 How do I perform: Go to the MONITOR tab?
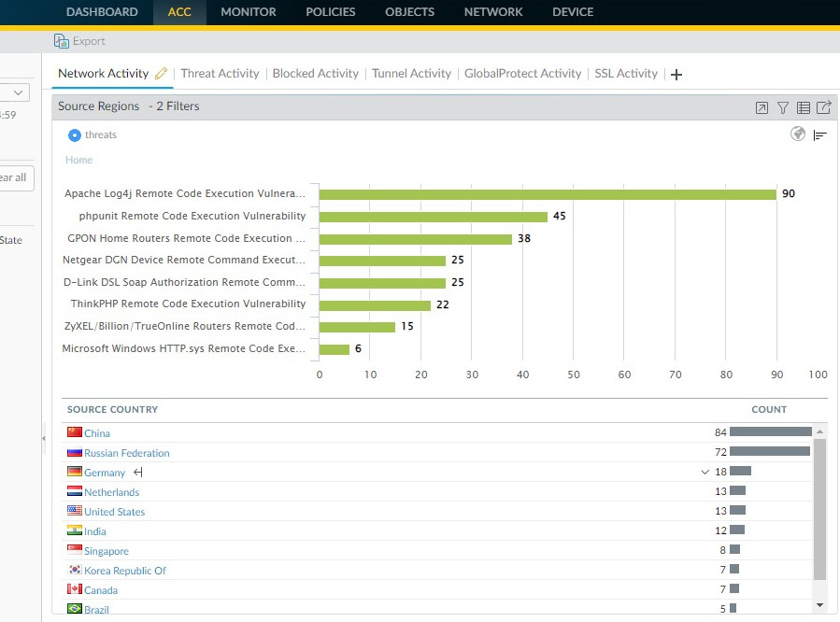point(249,12)
